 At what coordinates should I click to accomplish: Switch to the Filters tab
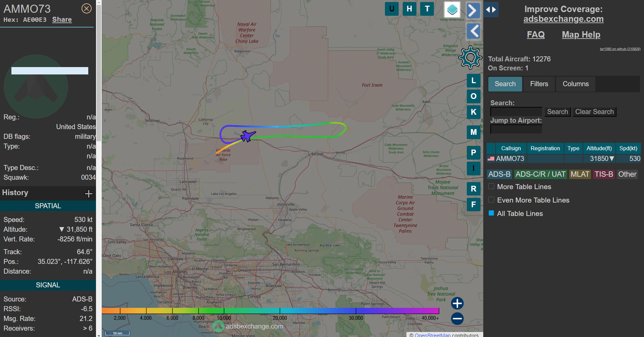539,84
